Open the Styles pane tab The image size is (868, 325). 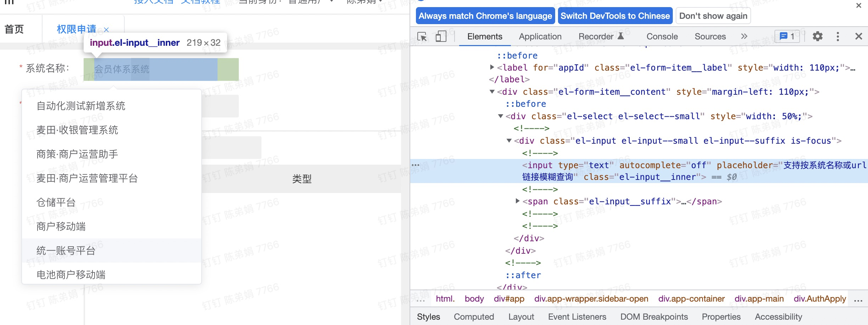[x=428, y=317]
